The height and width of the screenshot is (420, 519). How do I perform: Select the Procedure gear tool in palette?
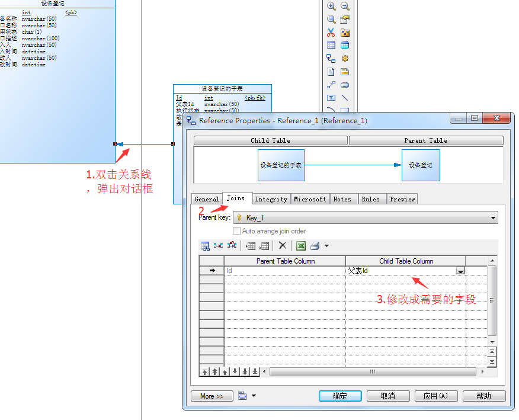(345, 59)
